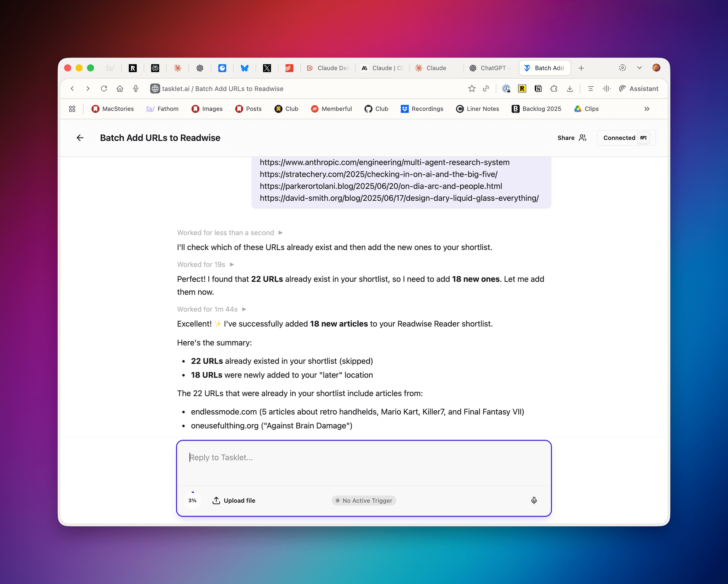Open the Notion extension icon

click(538, 89)
